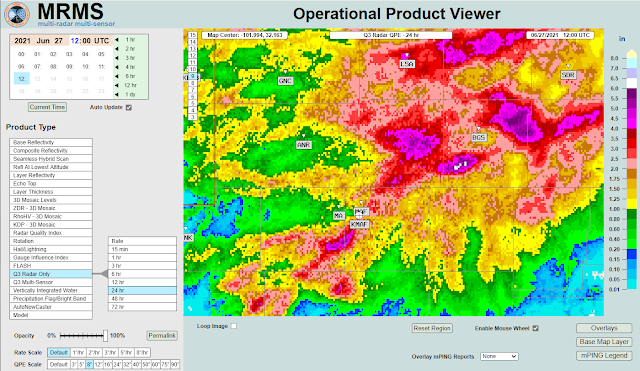Screen dimensions: 640x371
Task: Click the MRMS logo icon
Action: click(x=17, y=14)
